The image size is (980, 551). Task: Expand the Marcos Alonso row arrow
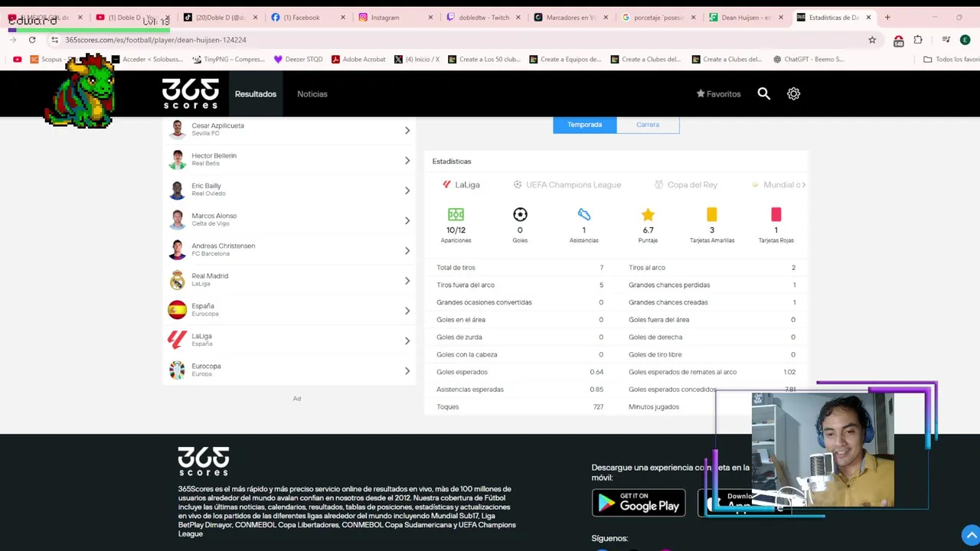407,220
